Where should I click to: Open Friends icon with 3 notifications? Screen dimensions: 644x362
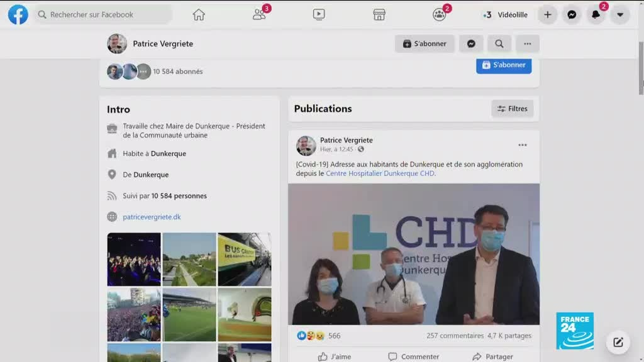pyautogui.click(x=259, y=14)
